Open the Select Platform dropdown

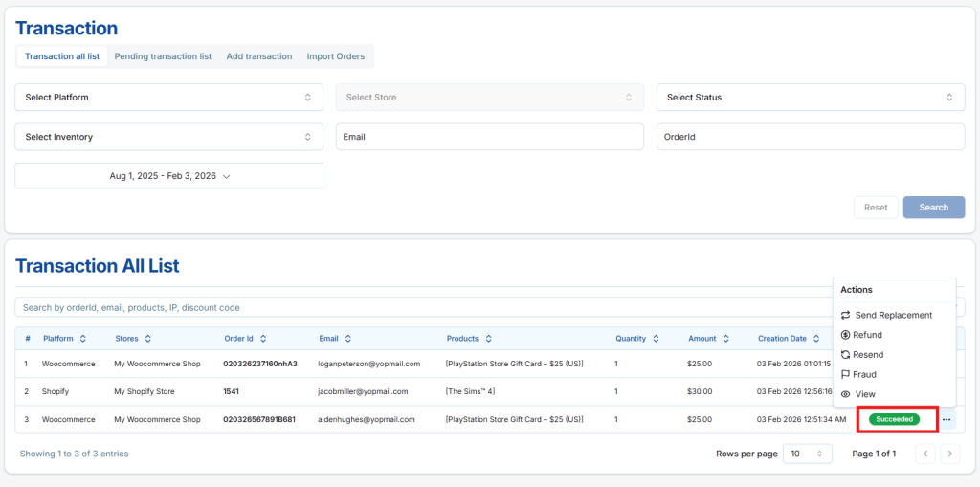pyautogui.click(x=168, y=98)
